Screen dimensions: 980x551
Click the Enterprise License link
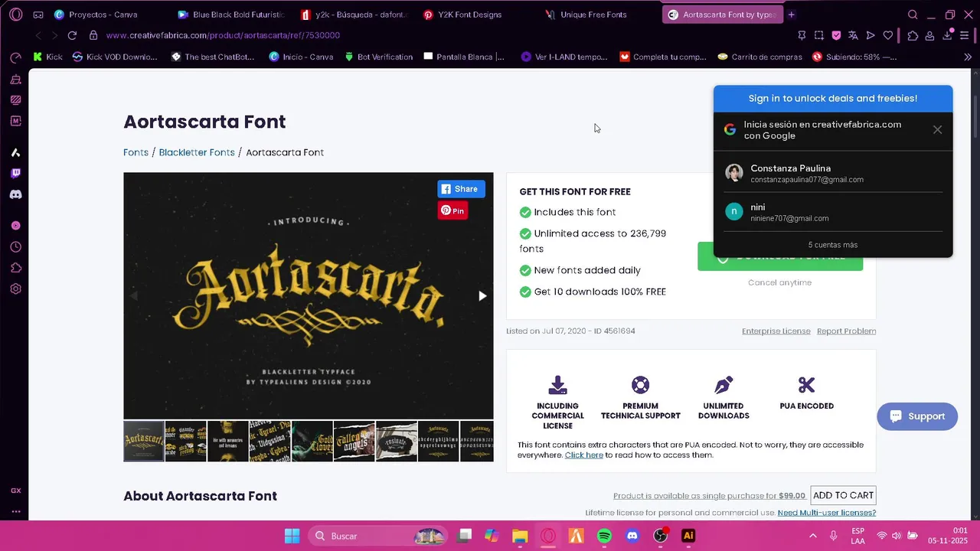tap(776, 331)
